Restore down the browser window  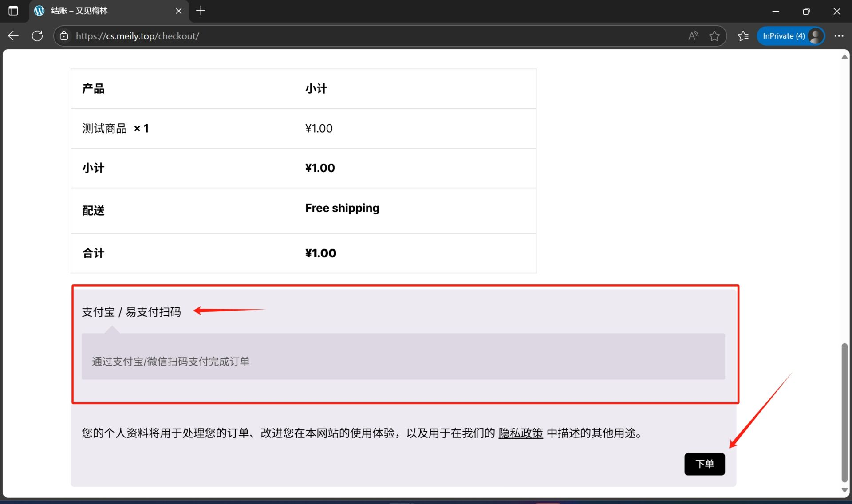coord(806,11)
